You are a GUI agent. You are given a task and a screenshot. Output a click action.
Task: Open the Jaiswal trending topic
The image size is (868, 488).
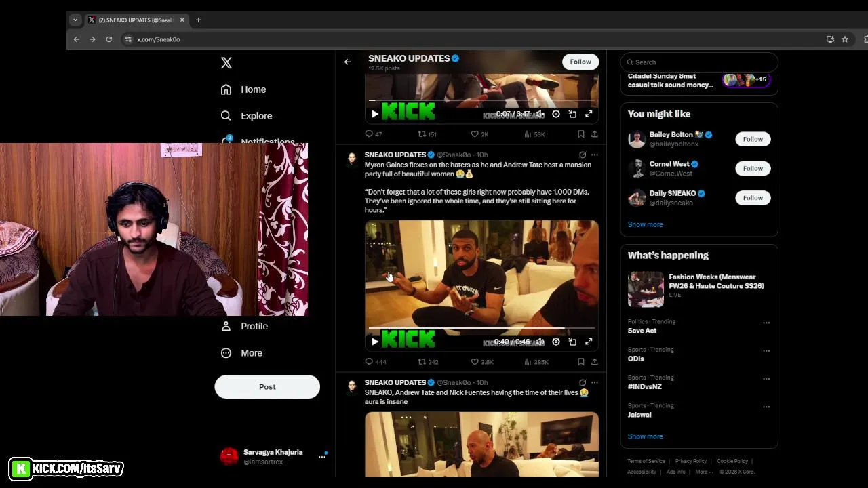coord(639,415)
